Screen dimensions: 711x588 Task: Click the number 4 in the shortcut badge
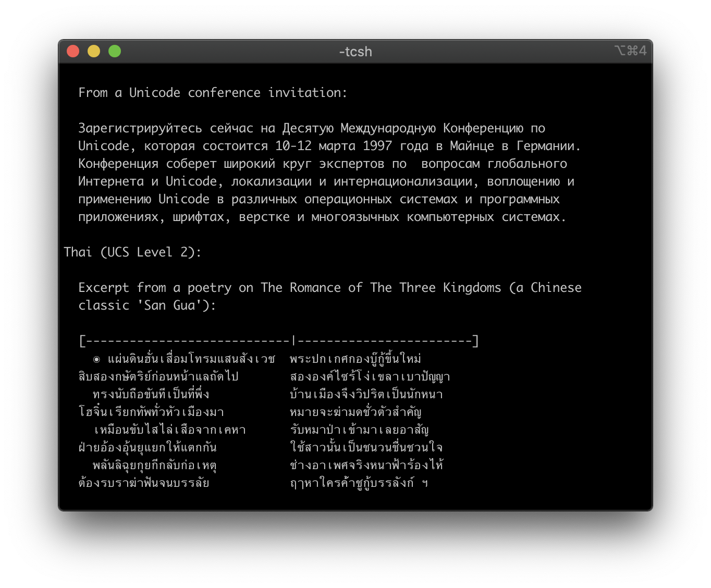click(643, 51)
